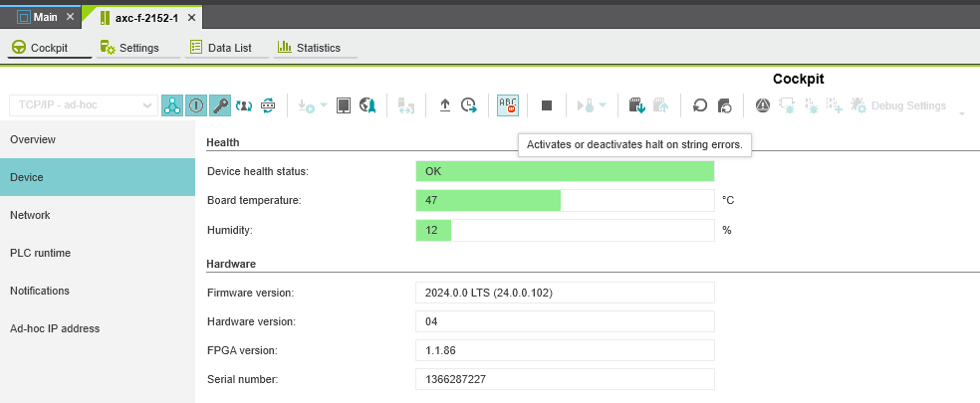This screenshot has height=403, width=980.
Task: Click the bug on chip debug icon
Action: click(x=786, y=105)
